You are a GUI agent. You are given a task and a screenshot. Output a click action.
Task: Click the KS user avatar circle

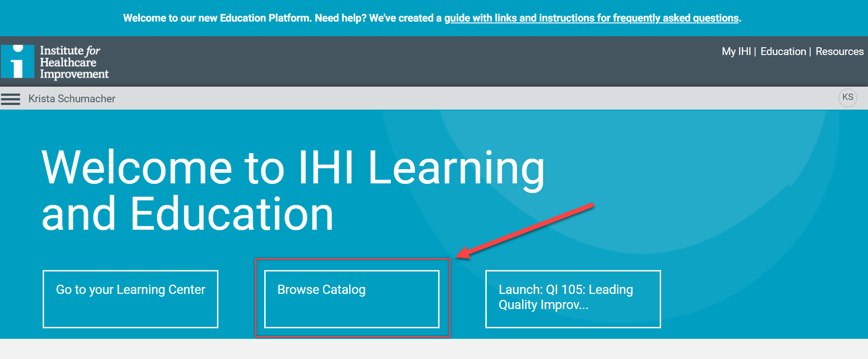(x=847, y=98)
